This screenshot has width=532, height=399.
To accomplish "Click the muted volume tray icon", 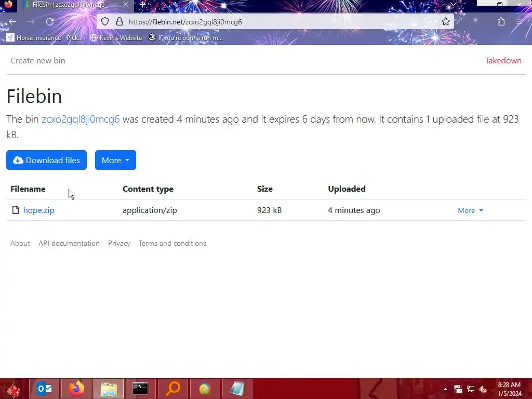I will click(483, 389).
